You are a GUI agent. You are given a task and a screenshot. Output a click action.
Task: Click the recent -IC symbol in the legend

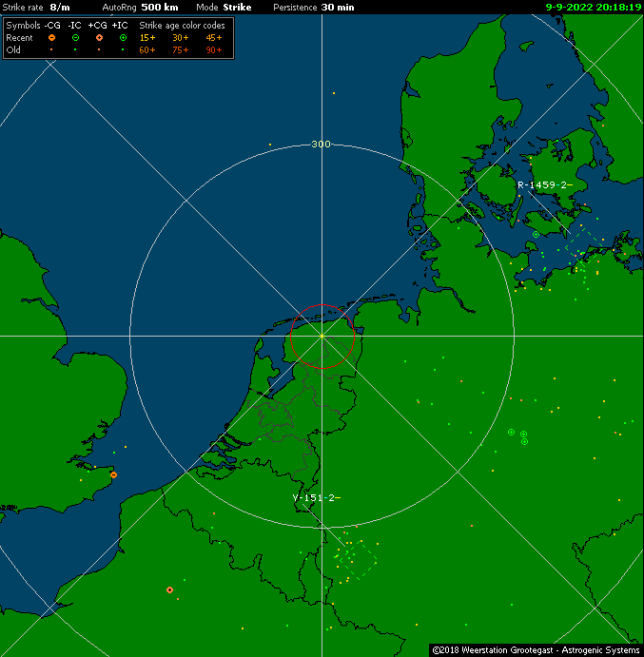tap(75, 37)
